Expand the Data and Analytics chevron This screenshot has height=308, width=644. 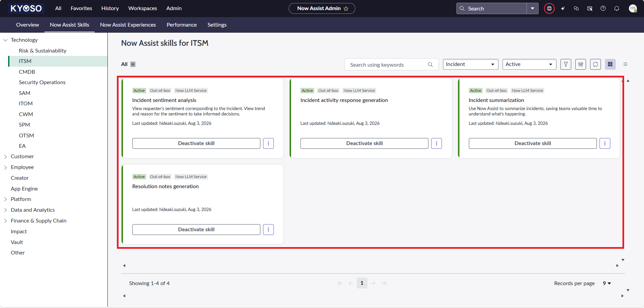pyautogui.click(x=5, y=210)
